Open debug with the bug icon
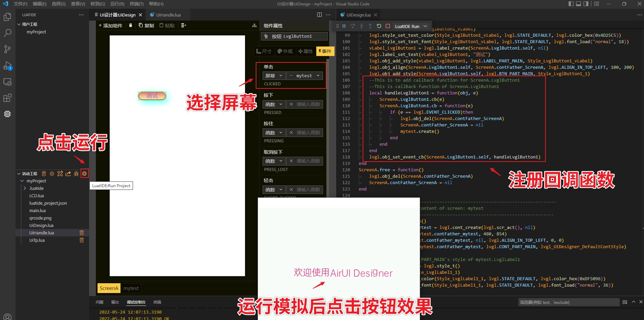Screen dimensions: 644x320 coord(76,173)
